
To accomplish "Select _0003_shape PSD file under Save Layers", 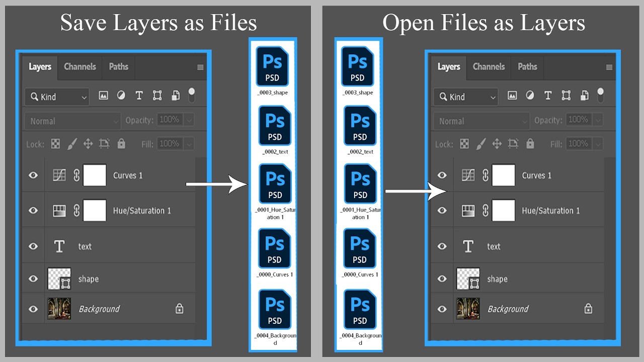I will [272, 70].
